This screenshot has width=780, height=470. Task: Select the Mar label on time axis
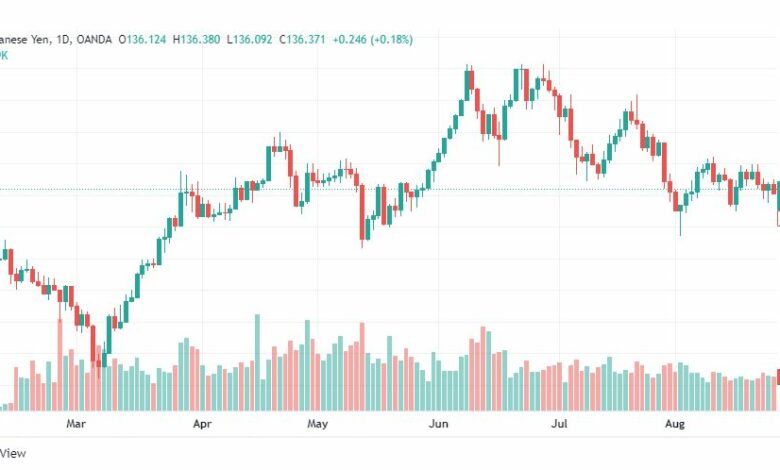[76, 424]
